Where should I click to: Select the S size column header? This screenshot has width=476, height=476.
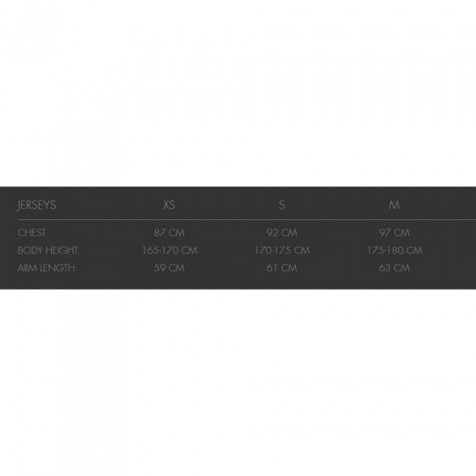281,205
